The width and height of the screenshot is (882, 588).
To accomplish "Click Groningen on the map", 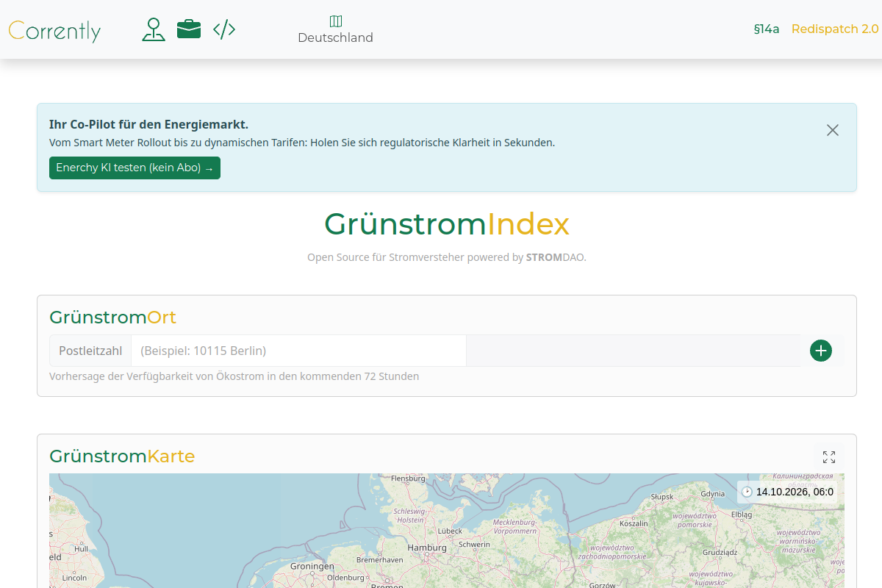I will pos(312,567).
